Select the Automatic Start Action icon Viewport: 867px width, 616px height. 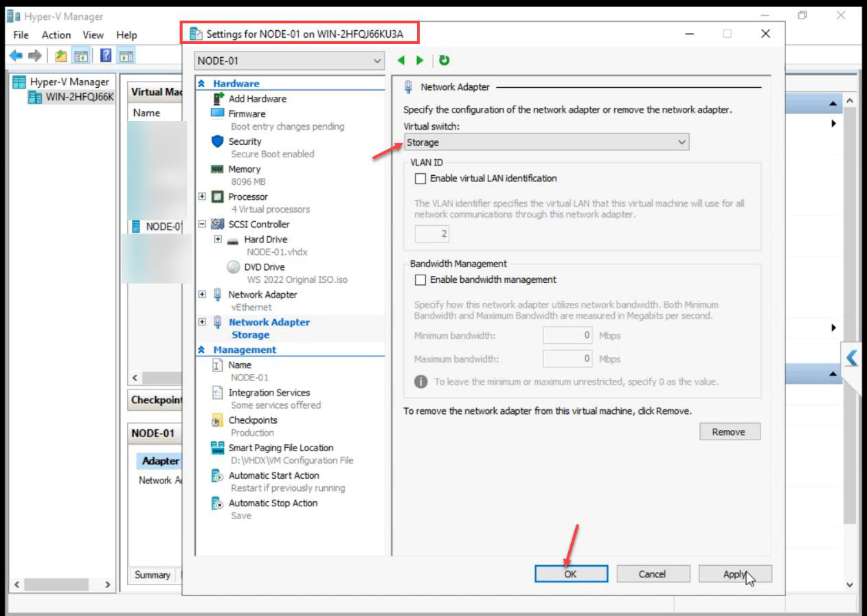coord(218,475)
